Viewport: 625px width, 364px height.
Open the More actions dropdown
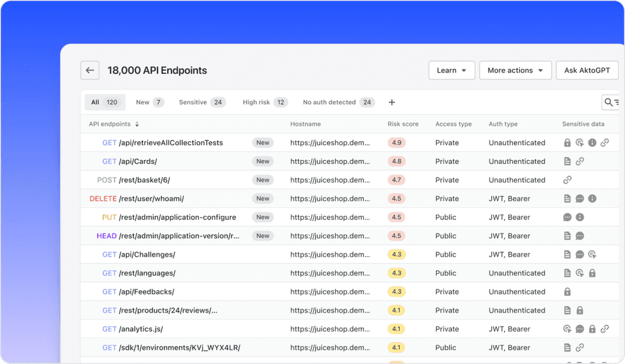pyautogui.click(x=515, y=70)
